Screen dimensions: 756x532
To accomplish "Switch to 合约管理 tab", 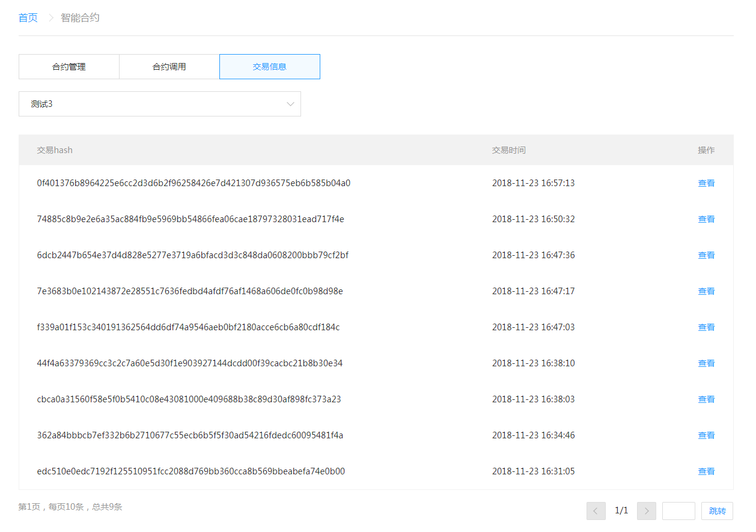I will [69, 67].
